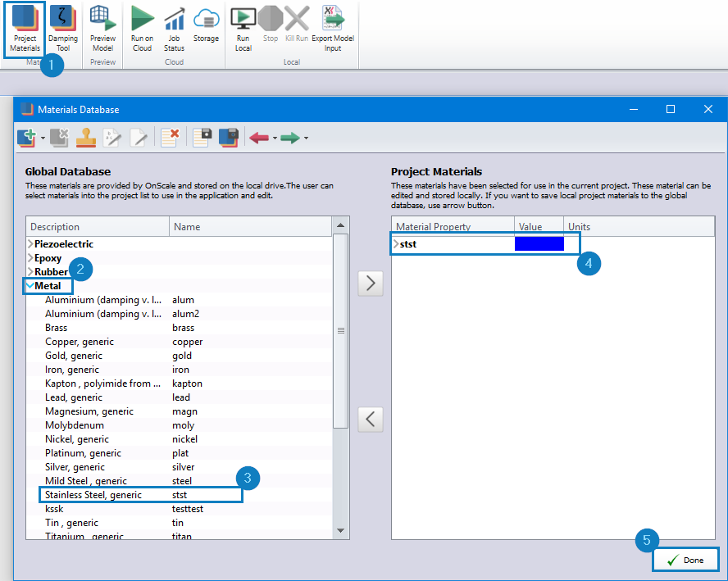Viewport: 728px width, 581px height.
Task: Click the greyed delete material icon
Action: (x=59, y=138)
